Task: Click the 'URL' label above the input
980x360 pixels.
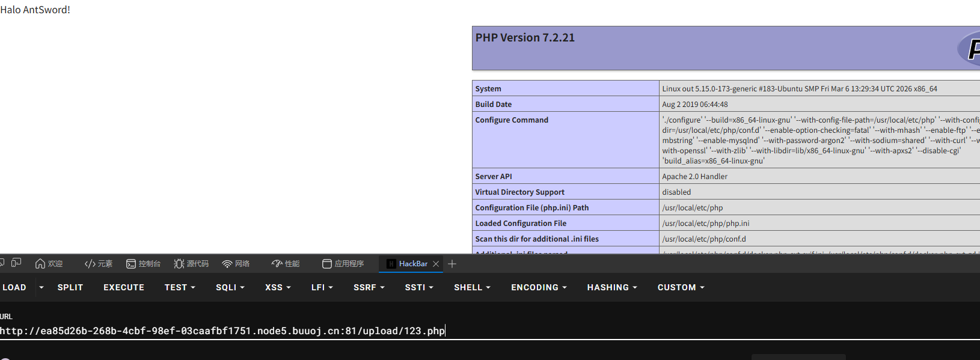Action: [6, 316]
